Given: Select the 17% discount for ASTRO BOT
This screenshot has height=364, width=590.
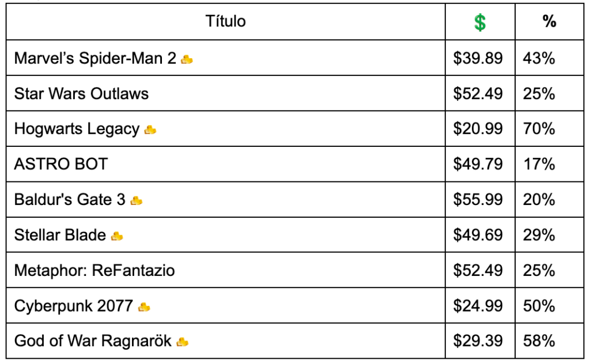Looking at the screenshot, I should pos(539,164).
